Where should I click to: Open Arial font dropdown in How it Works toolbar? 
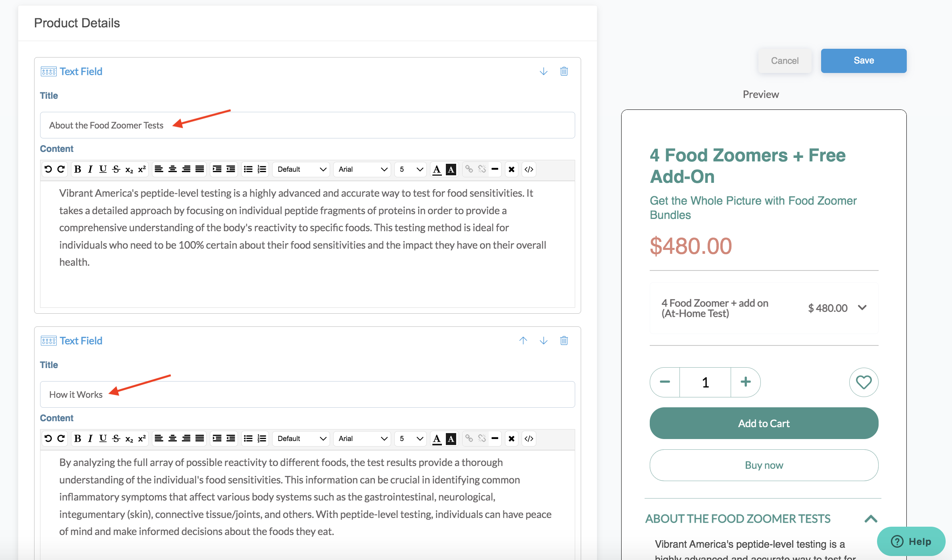(362, 439)
